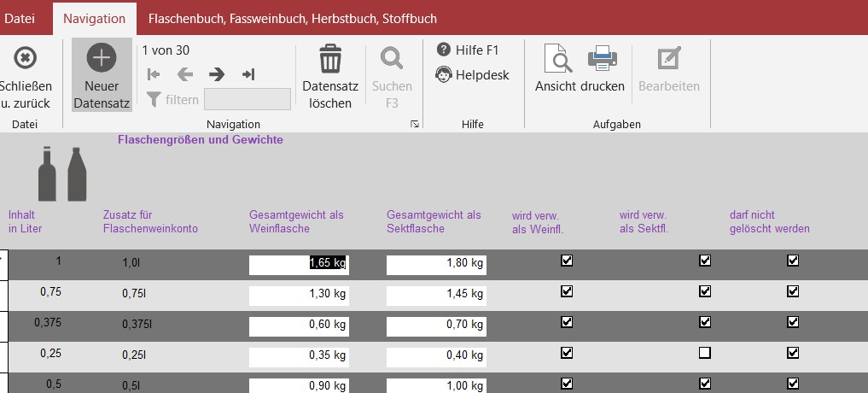Click the filter text input box
Viewport: 868px width, 393px height.
[247, 100]
